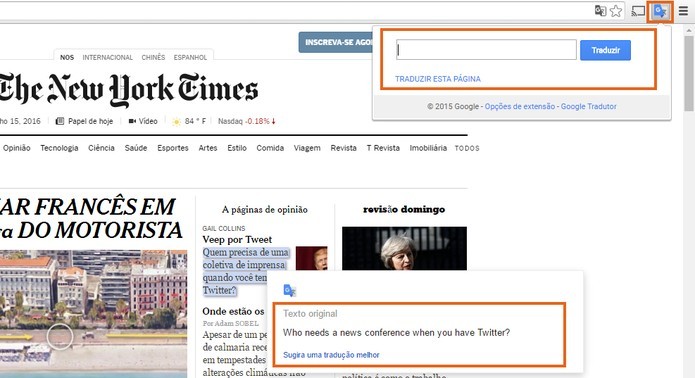This screenshot has width=695, height=378.
Task: Expand TODOS sections menu
Action: 467,148
